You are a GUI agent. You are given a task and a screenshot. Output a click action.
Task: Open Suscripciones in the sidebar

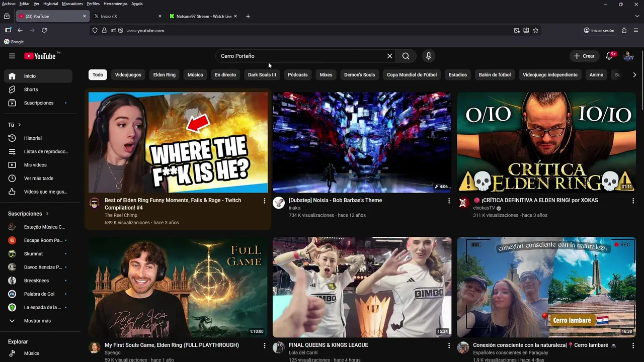[38, 103]
